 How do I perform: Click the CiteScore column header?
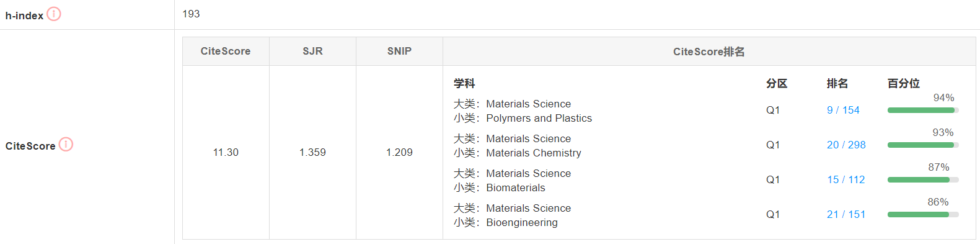pos(226,51)
